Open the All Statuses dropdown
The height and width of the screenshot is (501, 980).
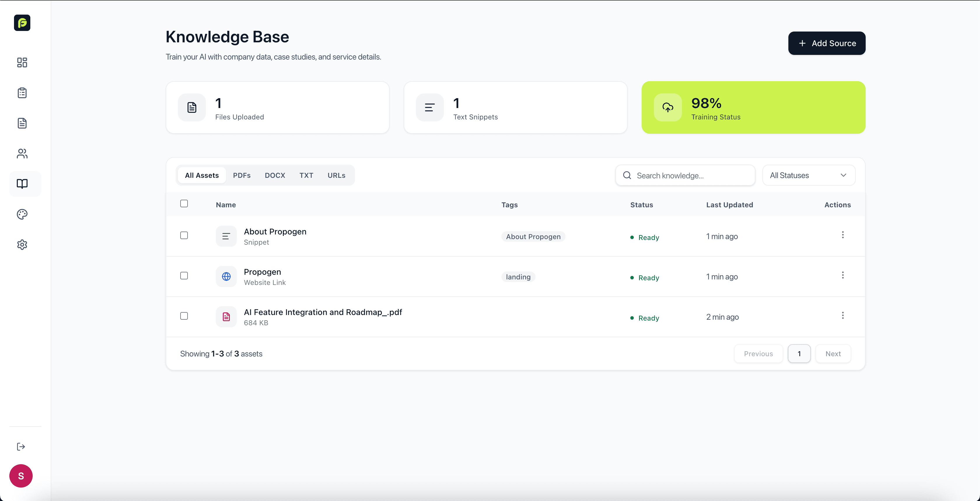[x=809, y=175]
